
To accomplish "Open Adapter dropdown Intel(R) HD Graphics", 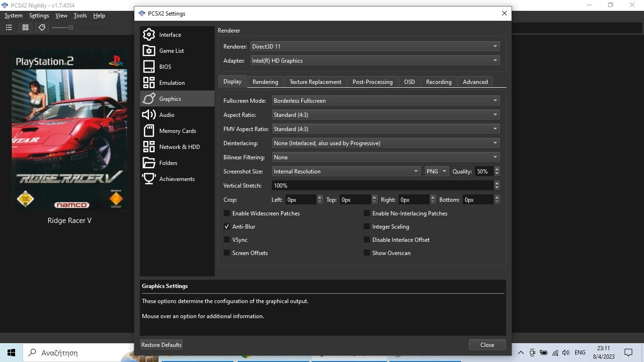I will pyautogui.click(x=375, y=61).
